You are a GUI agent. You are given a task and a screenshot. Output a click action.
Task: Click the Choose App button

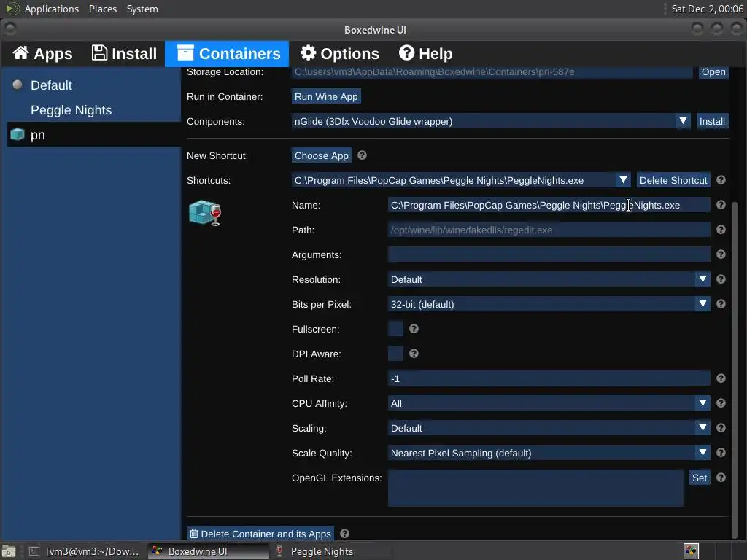click(x=321, y=156)
